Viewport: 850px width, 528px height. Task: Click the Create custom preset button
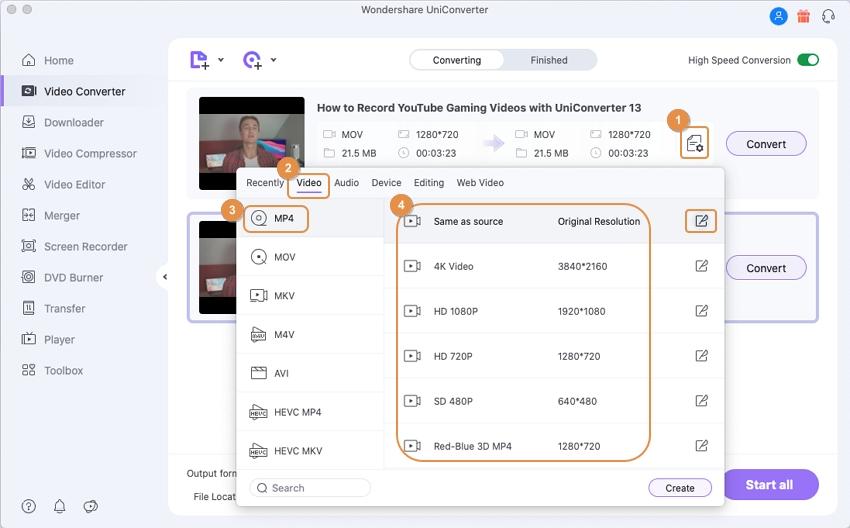click(x=680, y=488)
